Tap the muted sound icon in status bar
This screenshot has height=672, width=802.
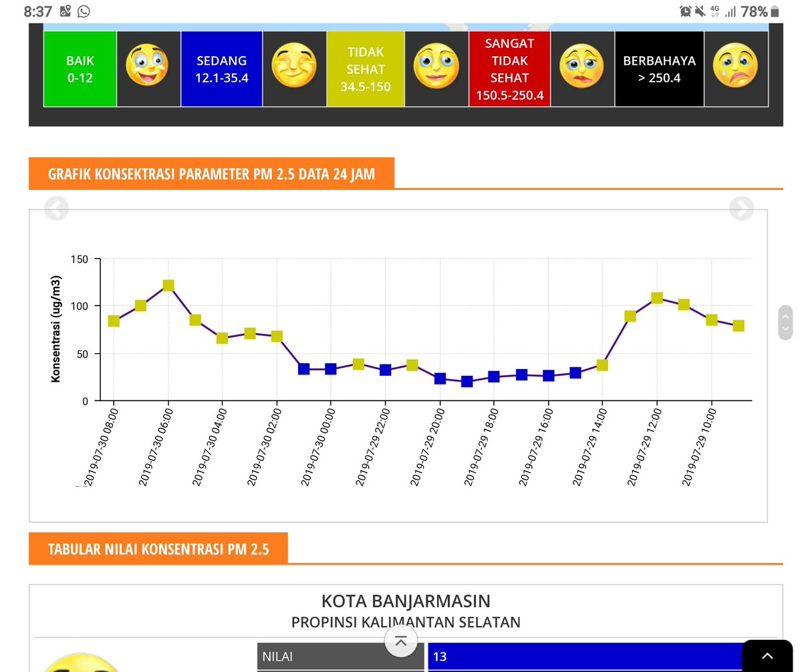tap(700, 11)
